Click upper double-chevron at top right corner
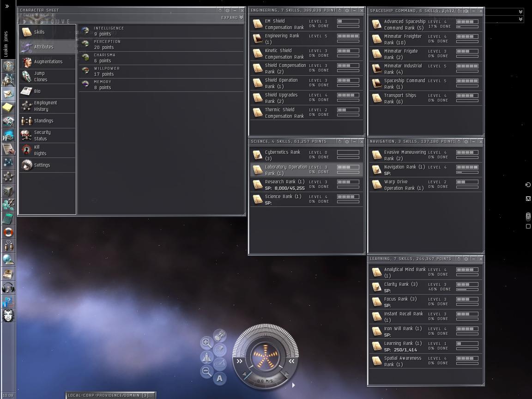Image resolution: width=532 pixels, height=399 pixels. coord(521,12)
